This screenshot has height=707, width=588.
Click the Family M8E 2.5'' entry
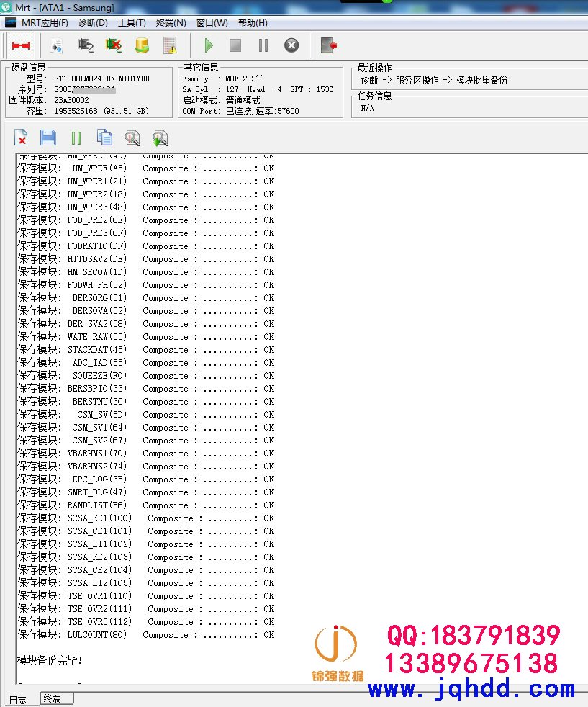(222, 78)
